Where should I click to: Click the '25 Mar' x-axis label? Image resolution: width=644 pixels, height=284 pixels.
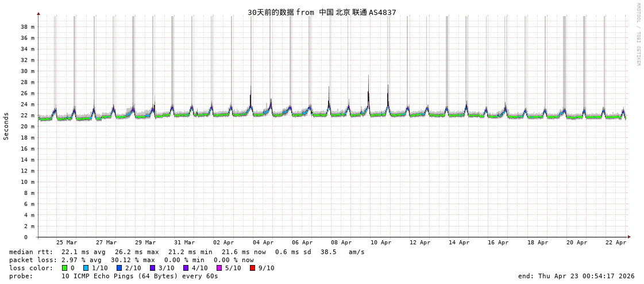pos(67,243)
